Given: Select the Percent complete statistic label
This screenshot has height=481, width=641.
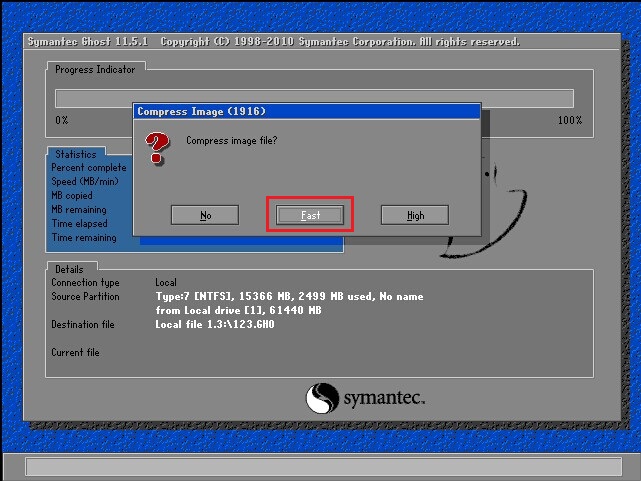Looking at the screenshot, I should tap(89, 168).
